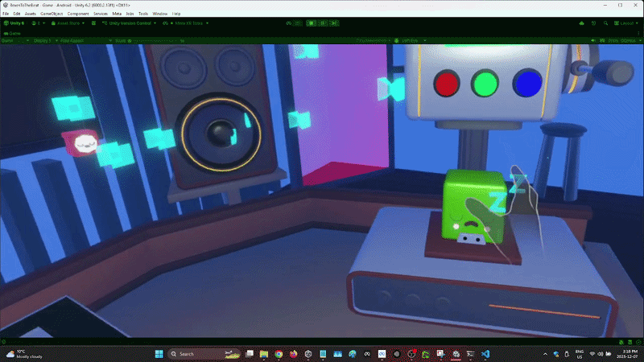Open the undo history icon
644x362 pixels.
594,23
